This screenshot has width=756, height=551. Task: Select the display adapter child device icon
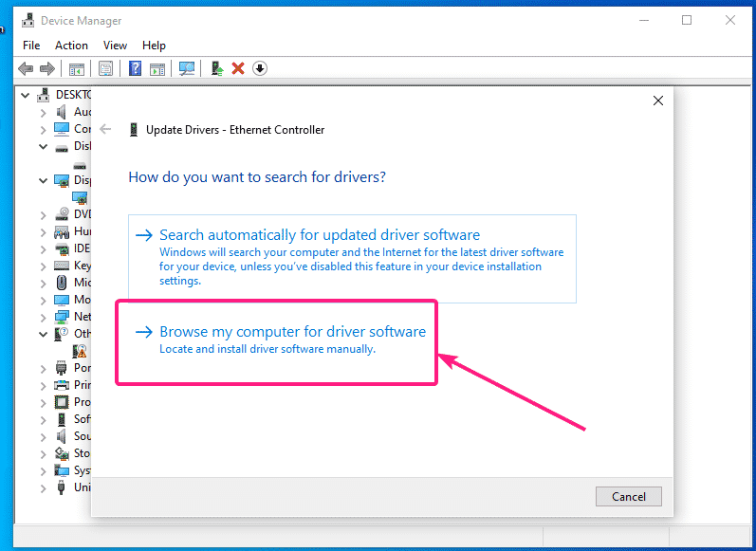coord(80,197)
